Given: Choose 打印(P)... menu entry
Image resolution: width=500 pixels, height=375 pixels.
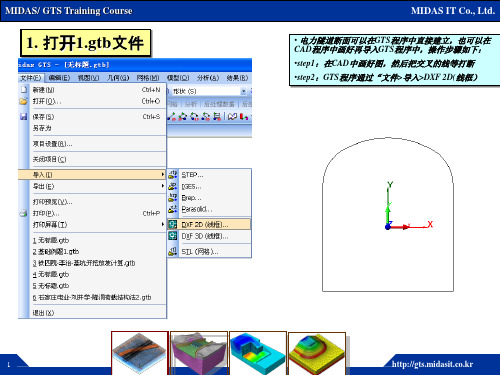Looking at the screenshot, I should [92, 213].
